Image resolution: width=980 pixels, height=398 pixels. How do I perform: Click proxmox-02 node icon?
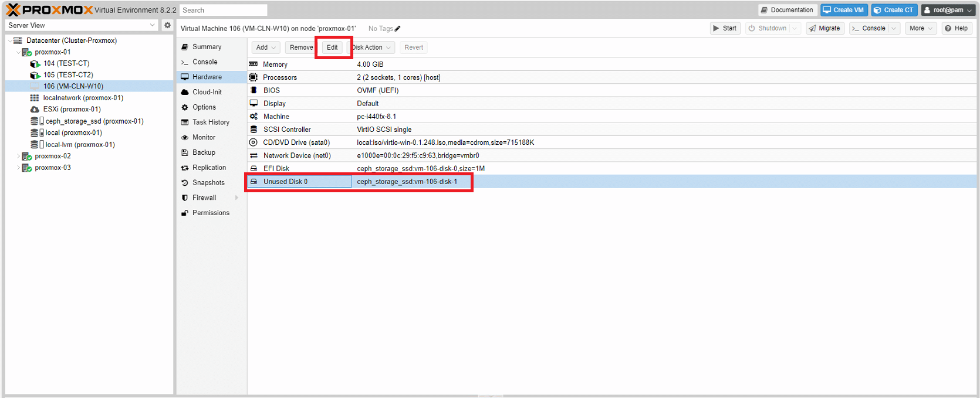click(27, 157)
